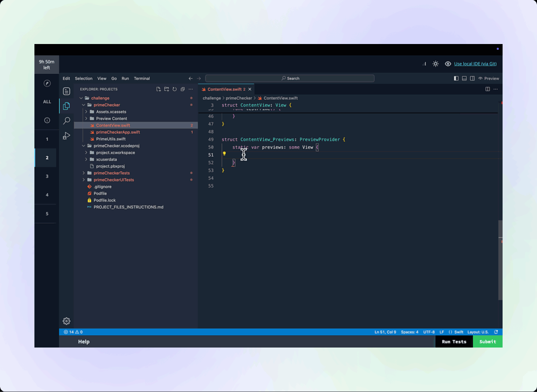Go to question 1 in left rail
The width and height of the screenshot is (537, 392).
tap(47, 139)
